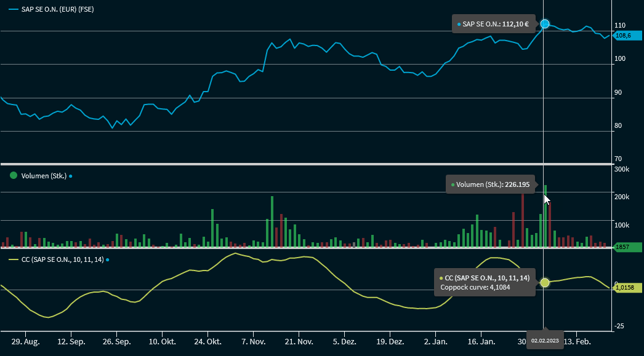Click the small blue dot after Volumen (Stk.)
This screenshot has height=356, width=644.
tap(71, 176)
